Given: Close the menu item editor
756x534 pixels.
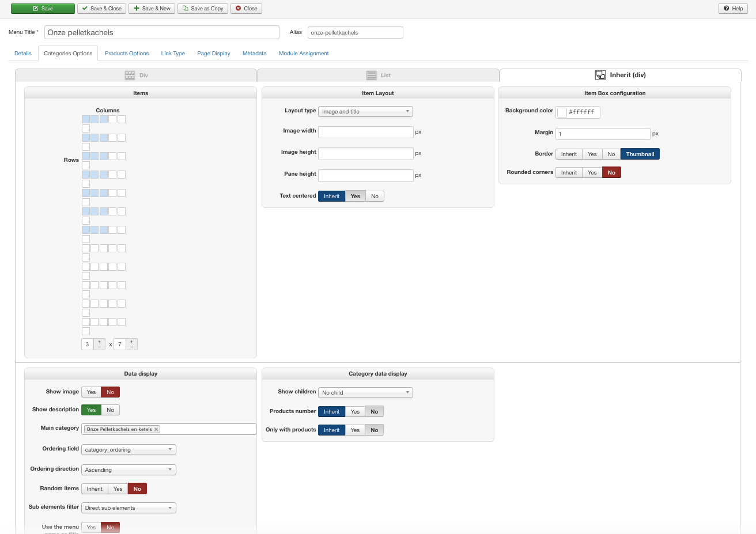Looking at the screenshot, I should (x=246, y=9).
